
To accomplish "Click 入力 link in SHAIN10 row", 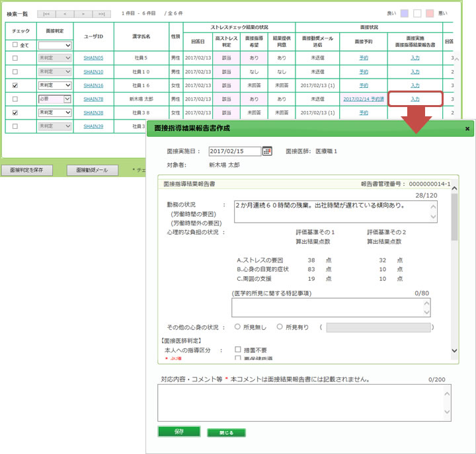I will [415, 71].
